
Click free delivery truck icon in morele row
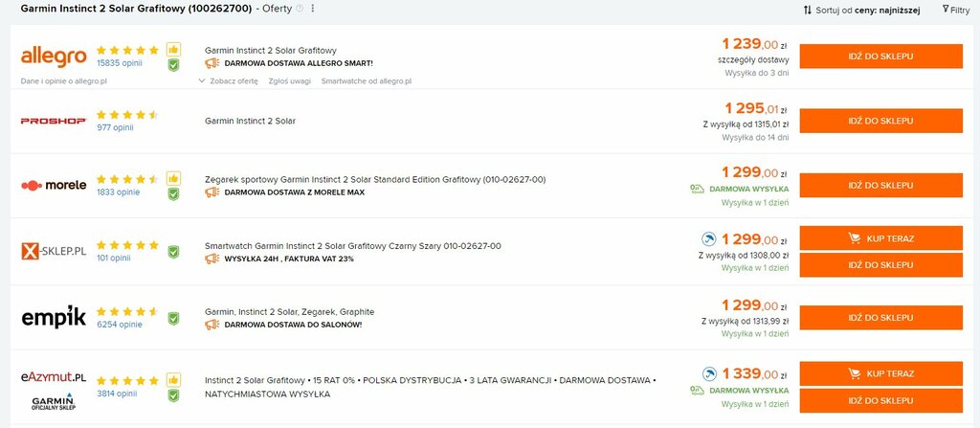698,189
